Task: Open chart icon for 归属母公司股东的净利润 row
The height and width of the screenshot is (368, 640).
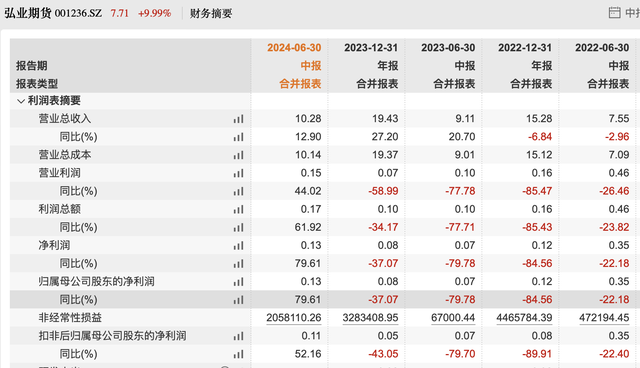Action: 238,282
